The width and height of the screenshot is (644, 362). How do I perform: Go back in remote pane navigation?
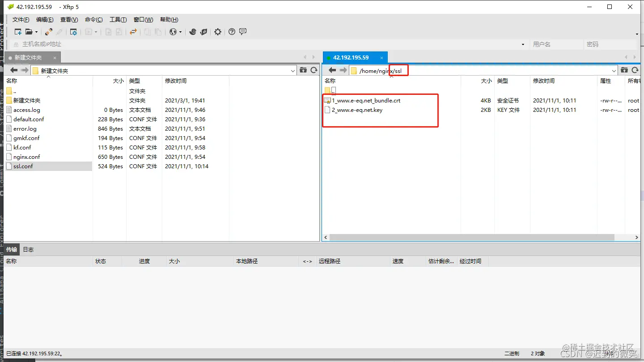pos(332,70)
